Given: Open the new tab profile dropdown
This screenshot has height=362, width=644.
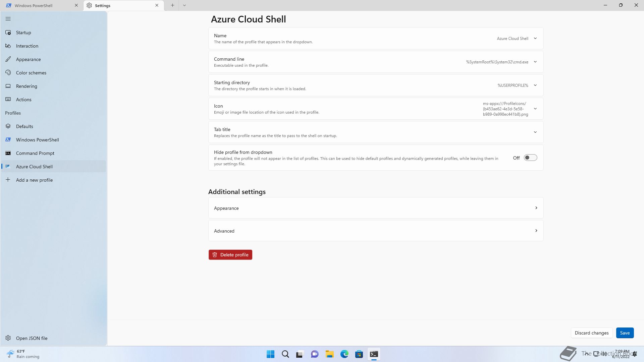Looking at the screenshot, I should tap(184, 5).
